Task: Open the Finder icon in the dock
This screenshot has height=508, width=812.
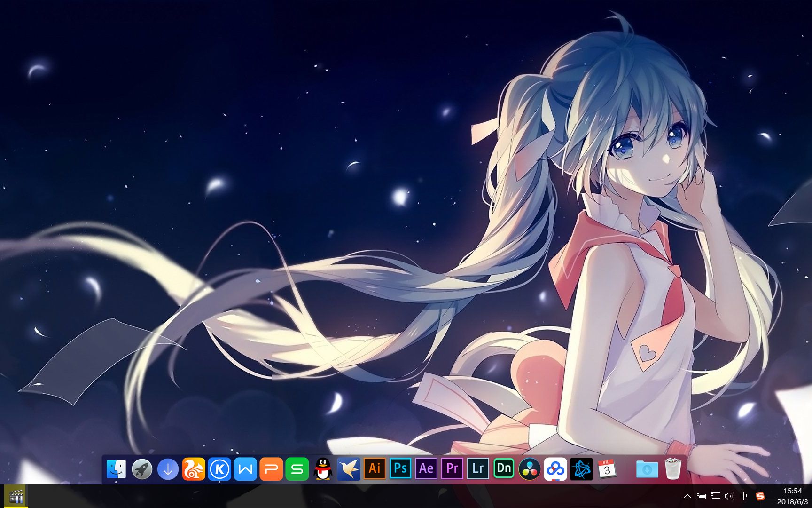Action: click(116, 469)
